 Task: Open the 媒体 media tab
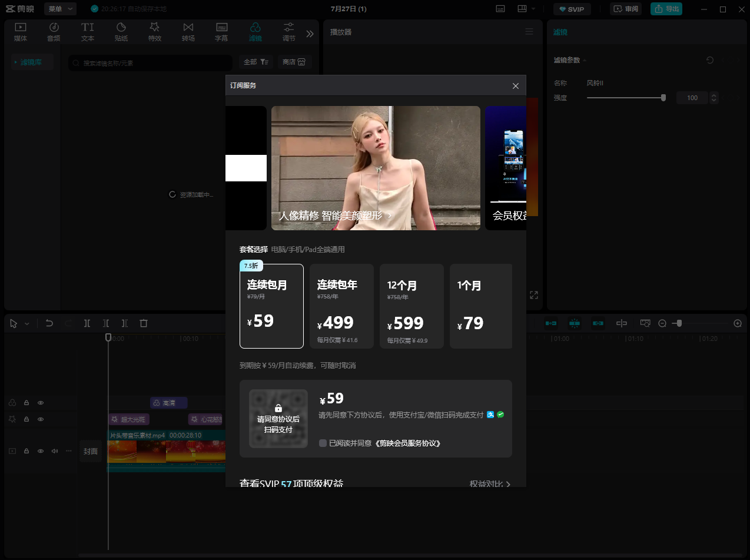(x=21, y=32)
